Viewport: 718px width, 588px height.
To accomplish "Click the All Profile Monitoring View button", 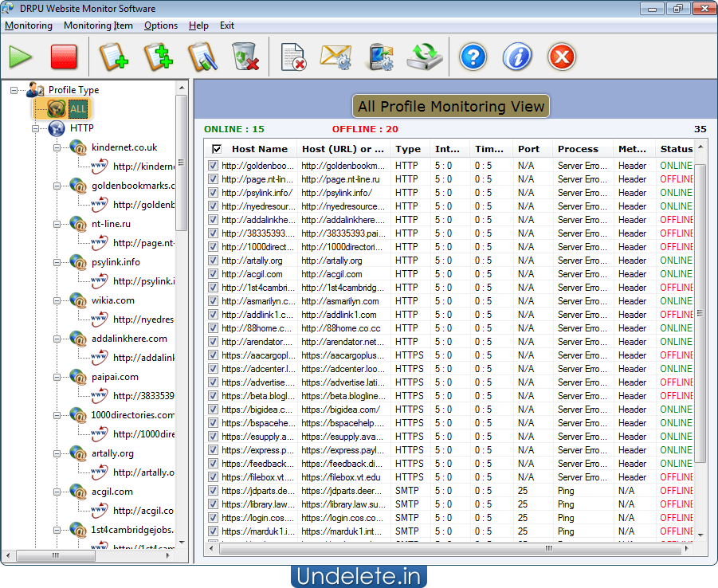I will 450,106.
